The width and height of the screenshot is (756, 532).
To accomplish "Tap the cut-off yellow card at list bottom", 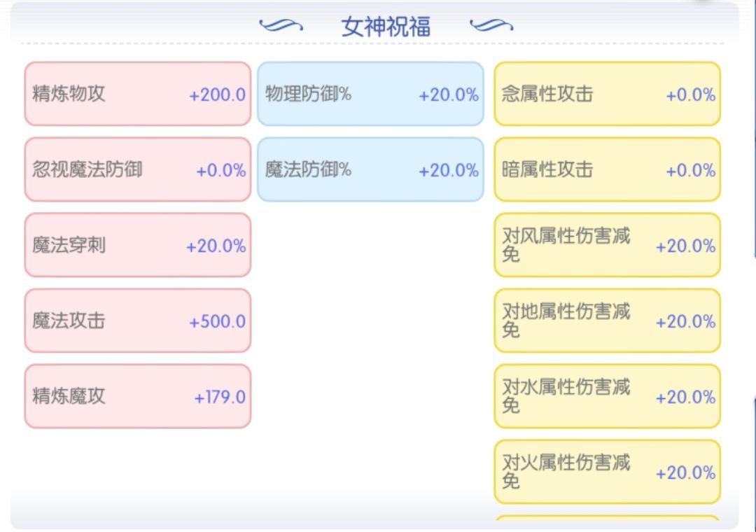I will point(607,519).
